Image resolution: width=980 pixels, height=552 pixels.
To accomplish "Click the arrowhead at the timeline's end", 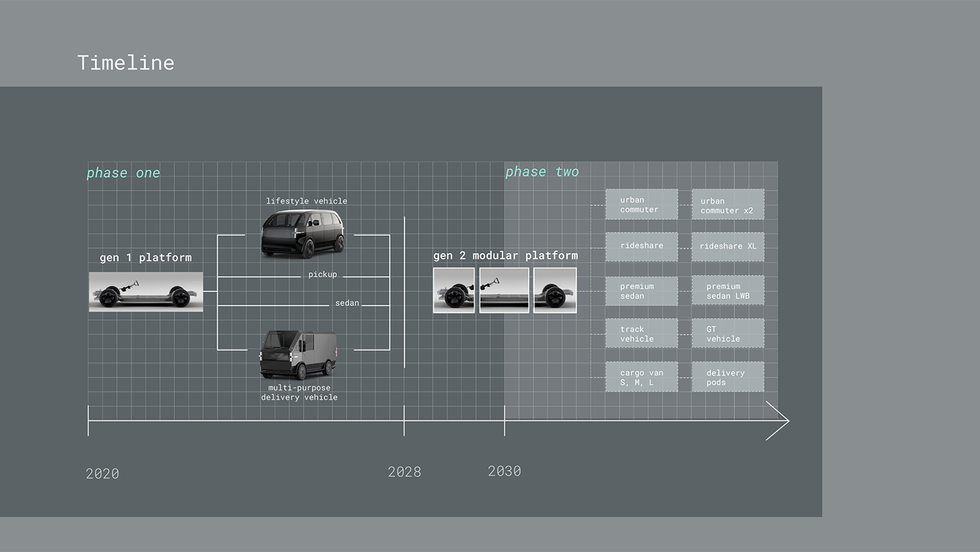I will click(x=777, y=422).
